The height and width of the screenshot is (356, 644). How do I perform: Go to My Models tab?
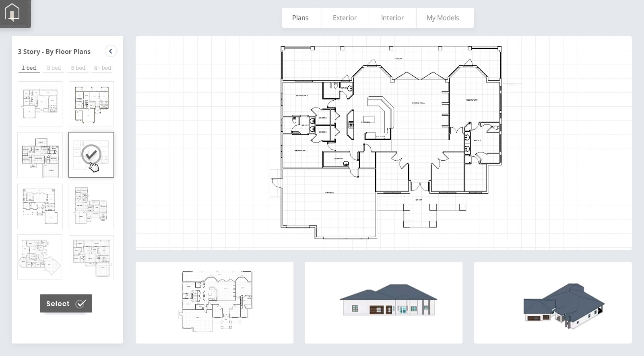442,18
